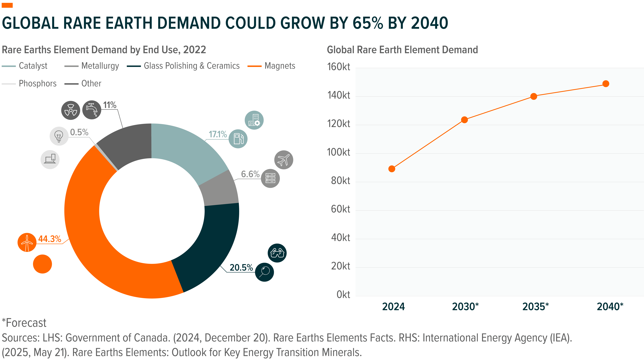Click the airplane icon for Metallurgy
Image resolution: width=644 pixels, height=360 pixels.
pos(284,160)
